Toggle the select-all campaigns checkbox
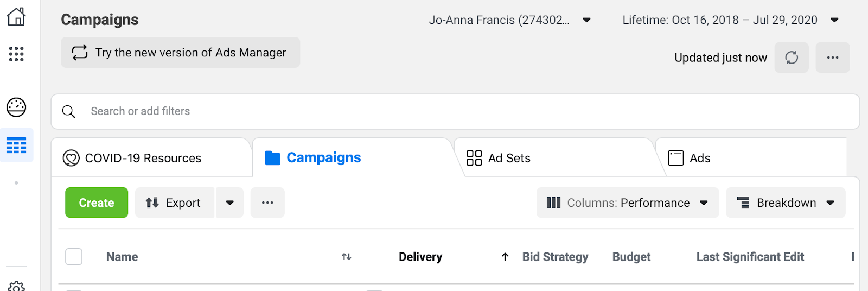The height and width of the screenshot is (291, 868). (x=74, y=257)
